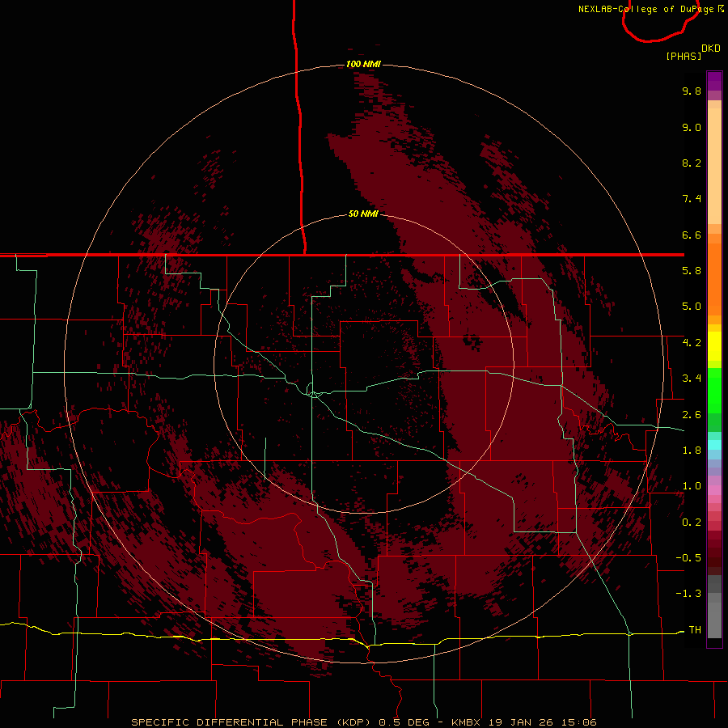Click the 6.6 color scale value

pos(692,235)
